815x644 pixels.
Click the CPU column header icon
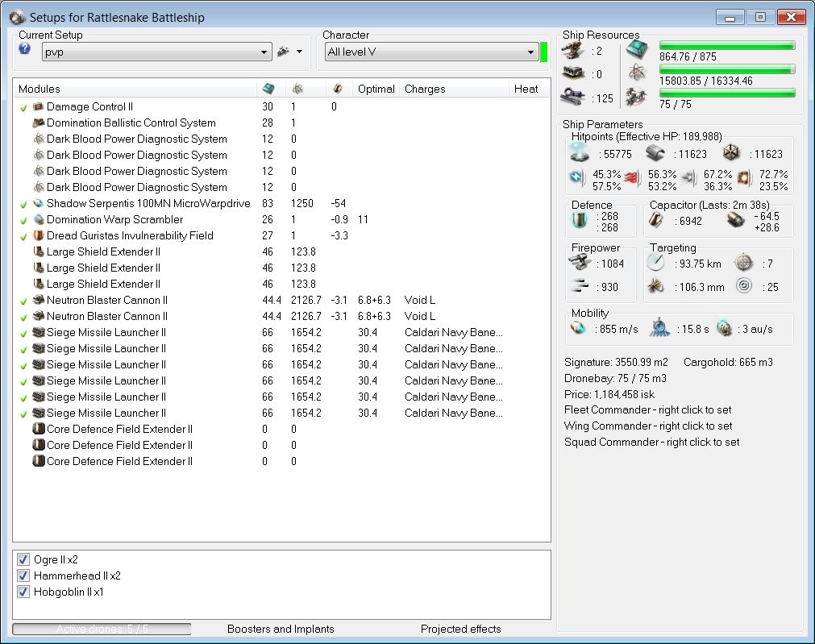tap(268, 89)
